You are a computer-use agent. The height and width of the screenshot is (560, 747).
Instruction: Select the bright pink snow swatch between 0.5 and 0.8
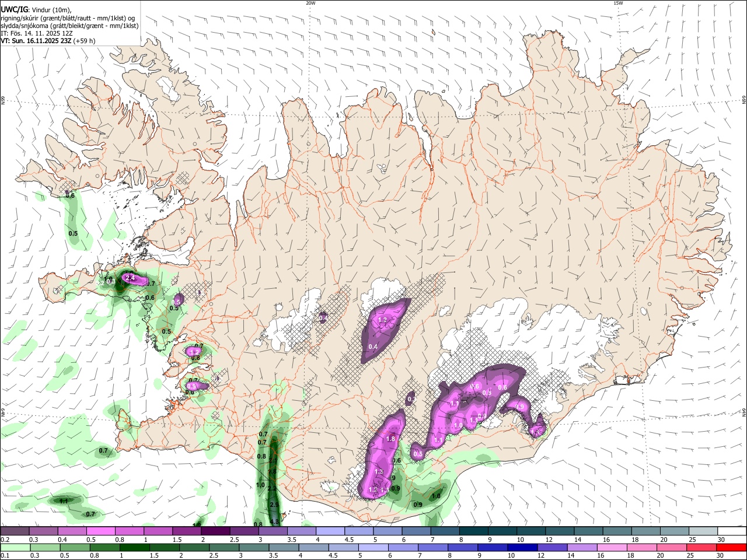pos(100,531)
